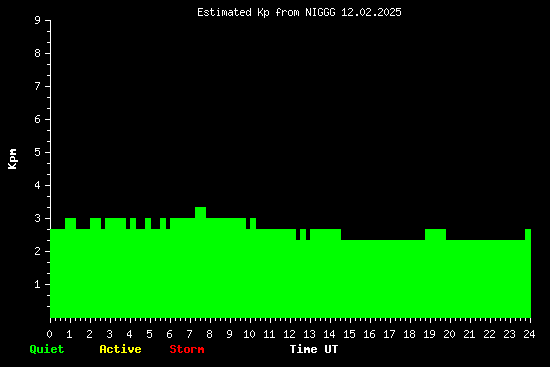Select the yellow Active legend label
Viewport: 550px width, 367px height.
120,349
